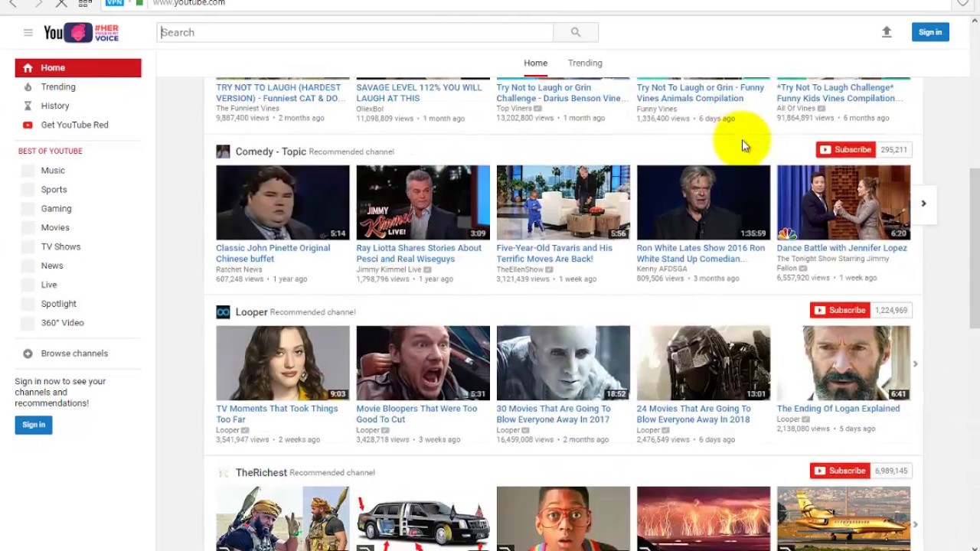This screenshot has width=980, height=551.
Task: Play the John Pinette 5:14 thumbnail
Action: coord(283,203)
